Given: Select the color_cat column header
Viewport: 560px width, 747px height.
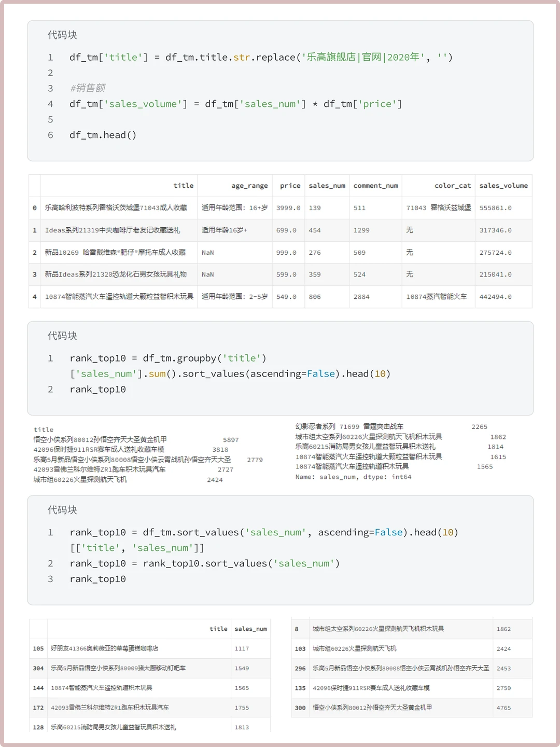Looking at the screenshot, I should click(453, 186).
